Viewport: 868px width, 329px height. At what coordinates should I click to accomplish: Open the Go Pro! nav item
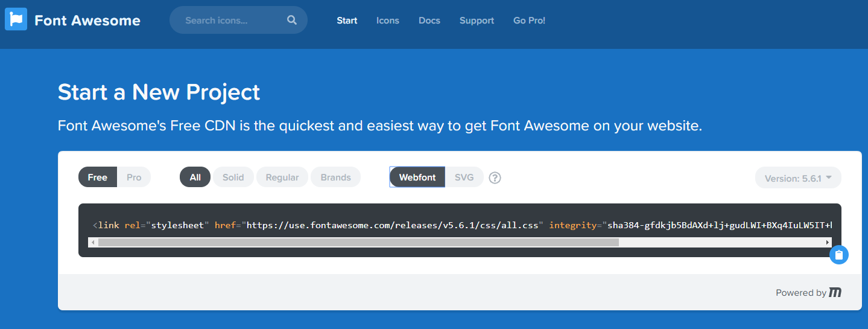[x=529, y=21]
